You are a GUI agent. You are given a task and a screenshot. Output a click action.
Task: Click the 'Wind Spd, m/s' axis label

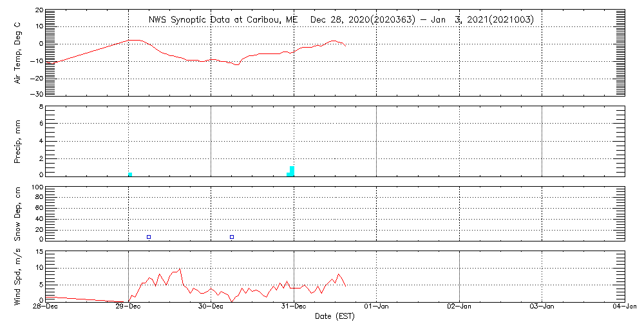[17, 276]
